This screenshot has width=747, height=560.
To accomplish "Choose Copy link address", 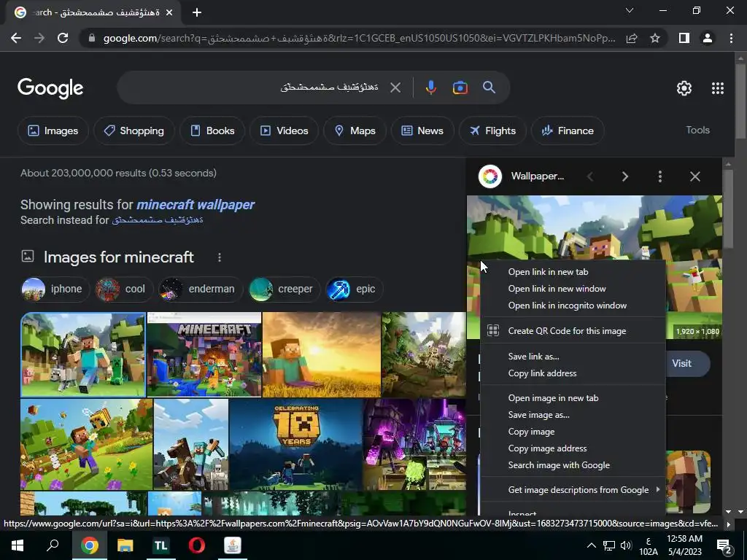I will pos(573,373).
